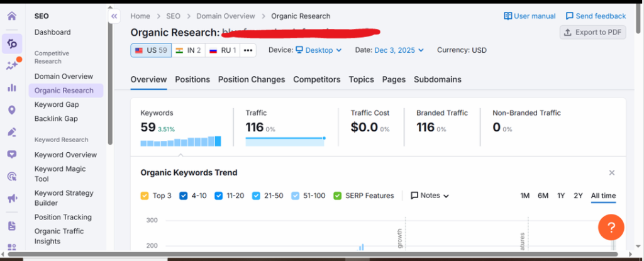This screenshot has width=644, height=261.
Task: Click the Keywords 59 metric card
Action: point(180,127)
